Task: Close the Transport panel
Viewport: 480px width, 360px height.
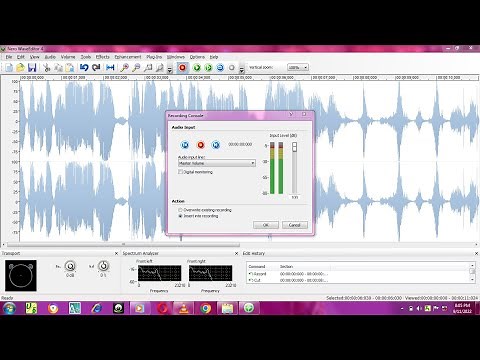Action: (x=116, y=254)
